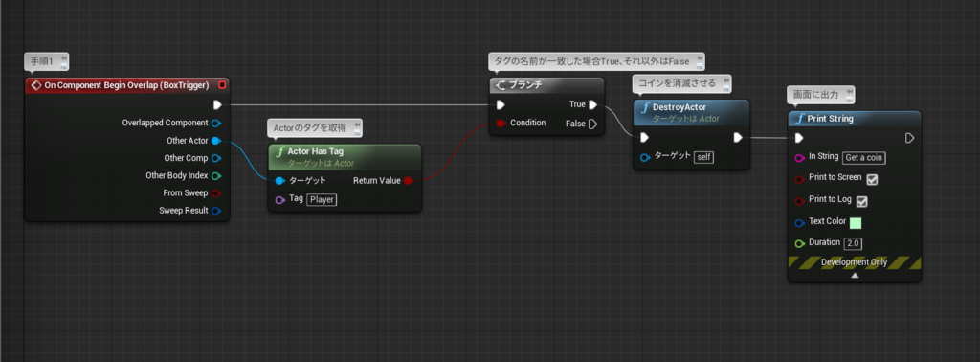The image size is (980, 362).
Task: Collapse the Print String advanced options arrow
Action: 855,275
